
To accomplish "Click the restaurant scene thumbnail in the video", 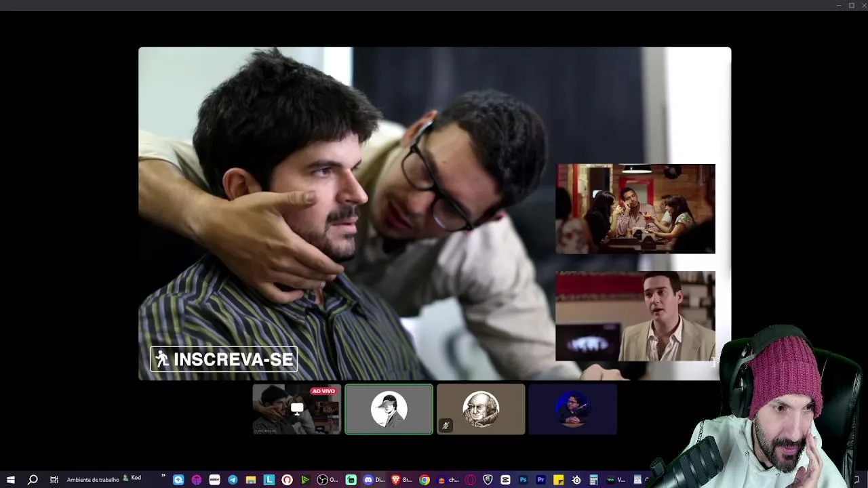I will 635,209.
